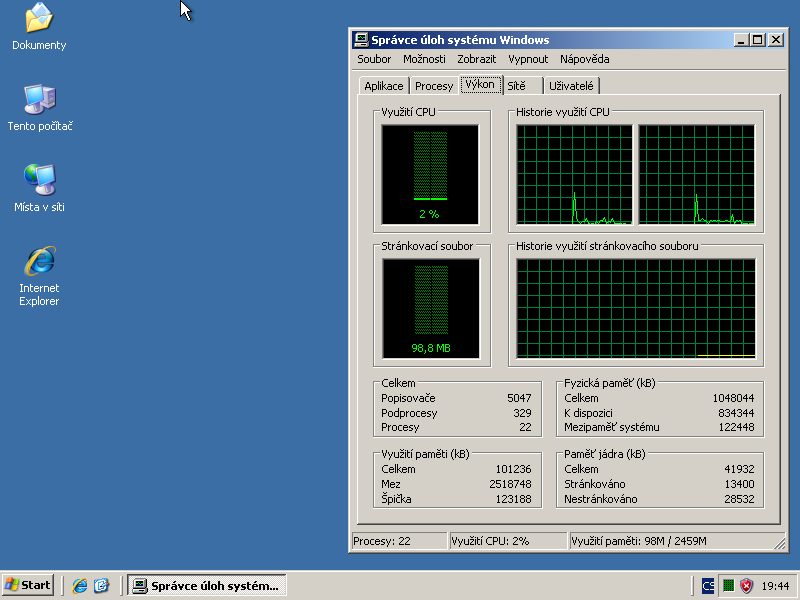Image resolution: width=800 pixels, height=600 pixels.
Task: Click the Stránkováno value 13400
Action: tap(739, 484)
